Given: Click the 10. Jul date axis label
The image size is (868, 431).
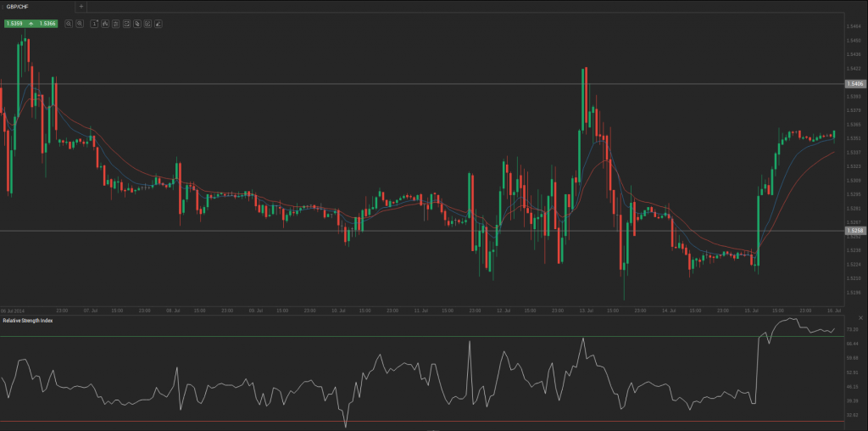Looking at the screenshot, I should [338, 311].
